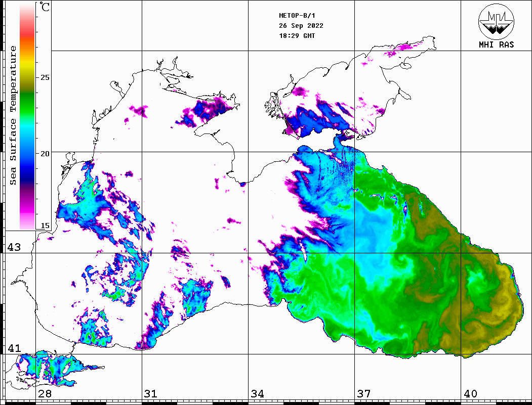
Task: Click the 20 tick on temperature scale
Action: pyautogui.click(x=45, y=154)
